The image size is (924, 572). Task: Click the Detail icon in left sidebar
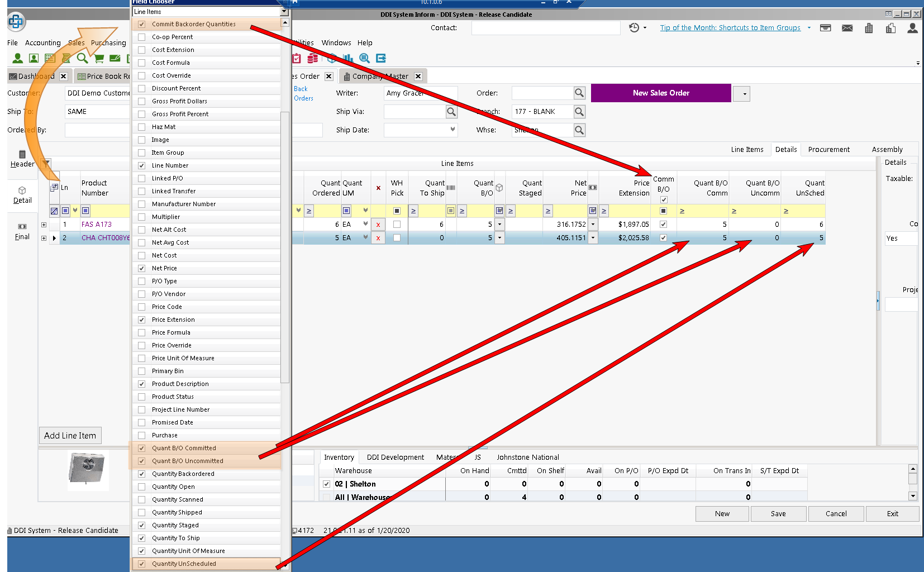[22, 194]
